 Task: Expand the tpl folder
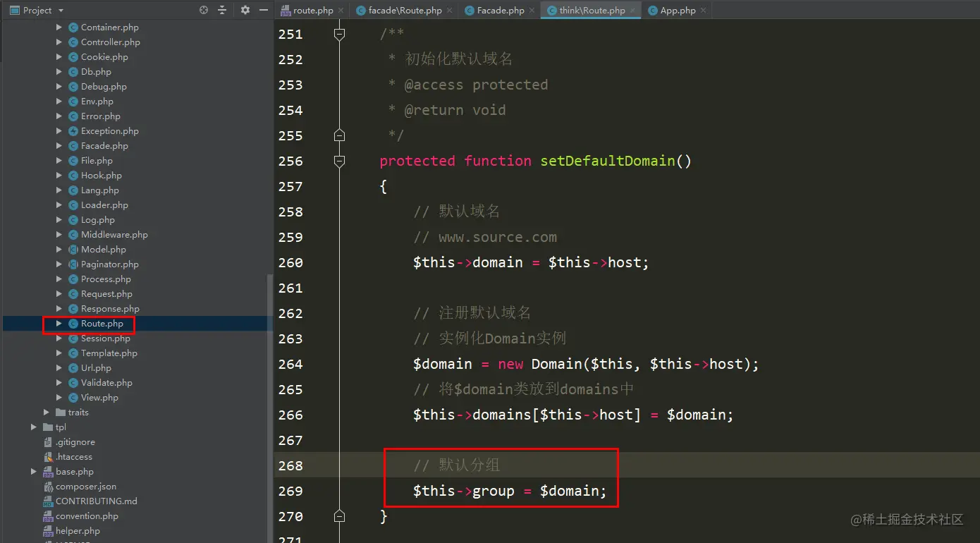coord(34,427)
